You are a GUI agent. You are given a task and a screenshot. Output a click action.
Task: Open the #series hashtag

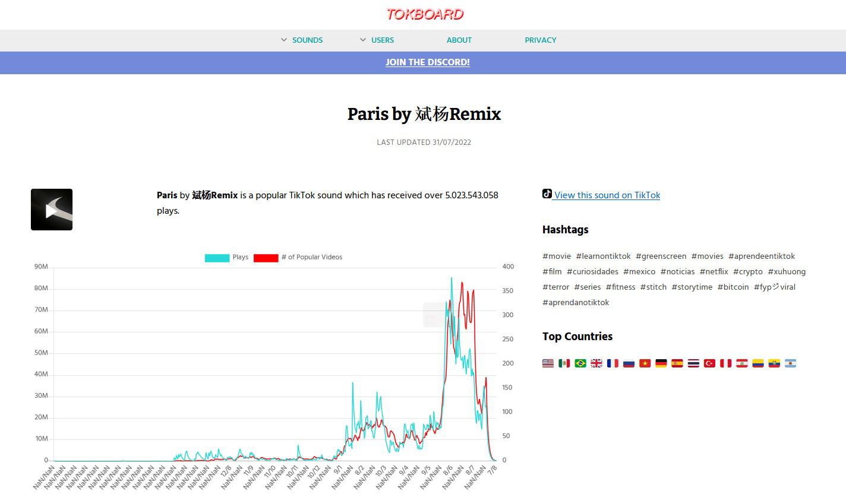point(588,287)
